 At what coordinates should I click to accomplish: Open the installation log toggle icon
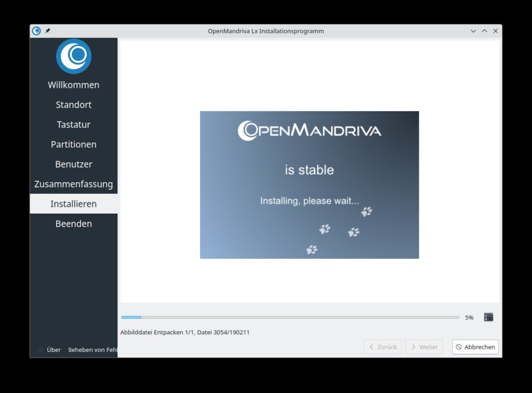pyautogui.click(x=488, y=317)
